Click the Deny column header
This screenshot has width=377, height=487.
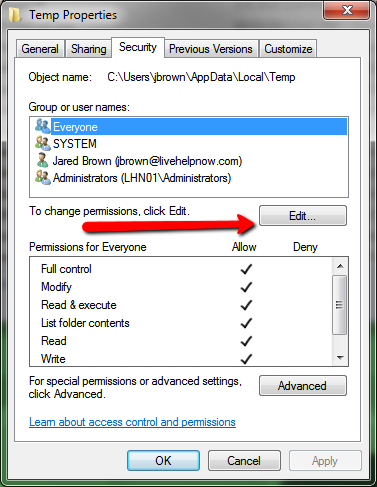click(x=305, y=247)
